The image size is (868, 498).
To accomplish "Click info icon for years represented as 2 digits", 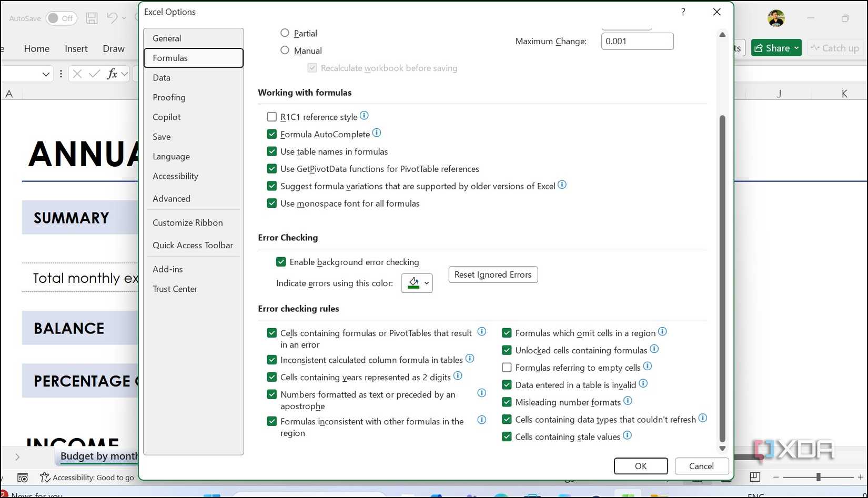I will tap(458, 376).
